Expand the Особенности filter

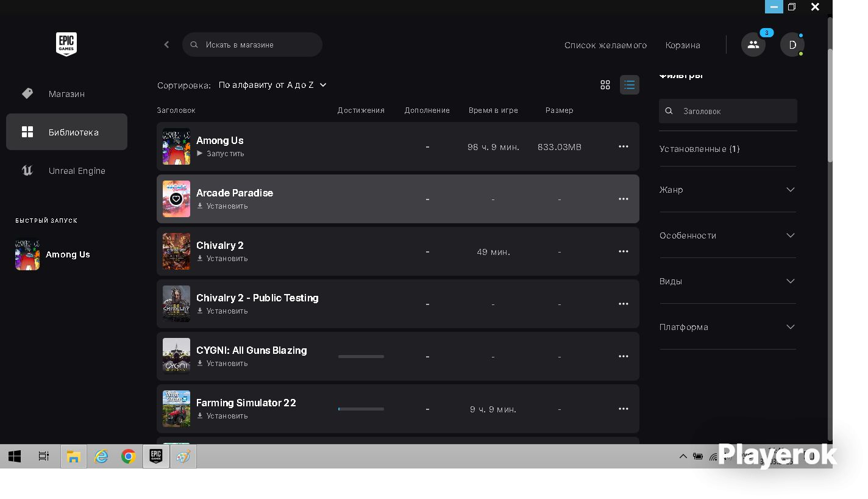[x=728, y=235]
